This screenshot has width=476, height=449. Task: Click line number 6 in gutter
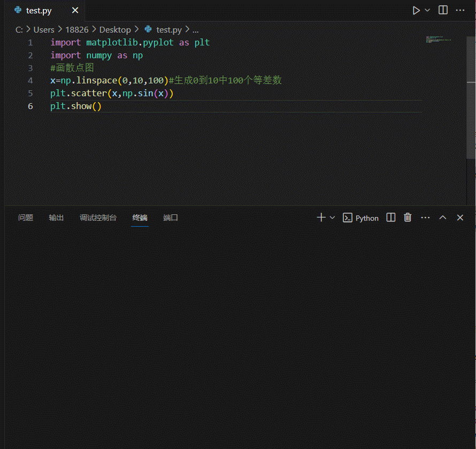(x=30, y=106)
